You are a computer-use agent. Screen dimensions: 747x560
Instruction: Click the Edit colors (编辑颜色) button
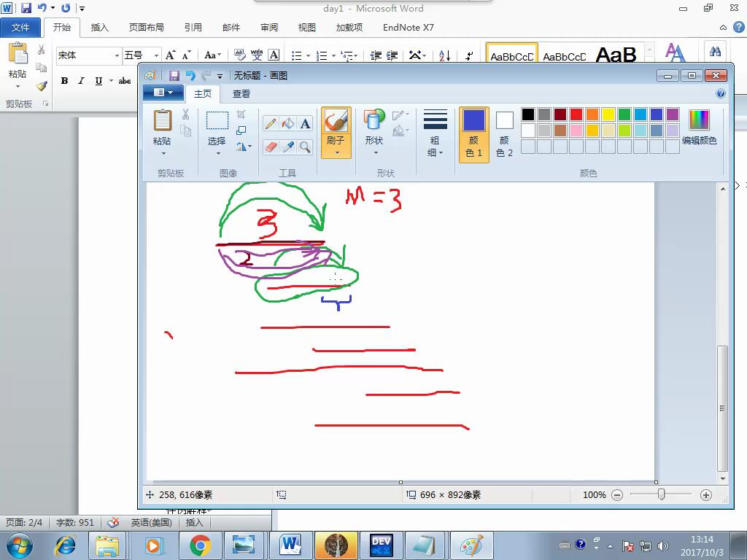[x=699, y=128]
